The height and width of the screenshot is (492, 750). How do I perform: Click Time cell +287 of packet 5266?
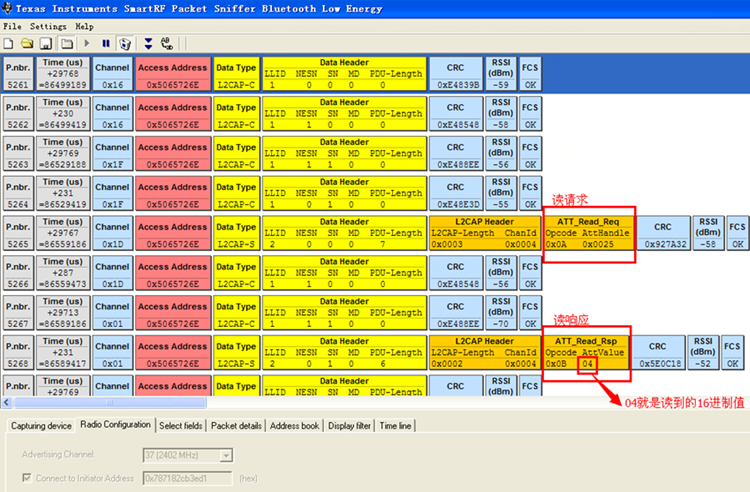63,273
